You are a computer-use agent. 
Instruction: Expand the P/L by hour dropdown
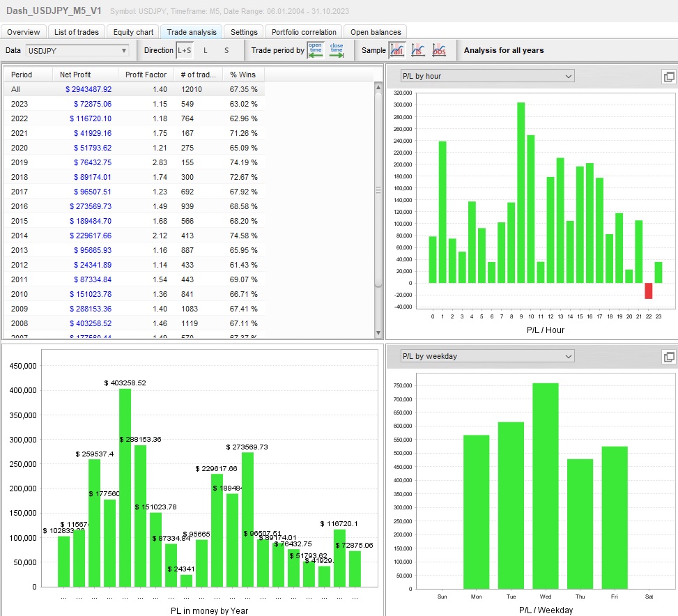[x=487, y=76]
